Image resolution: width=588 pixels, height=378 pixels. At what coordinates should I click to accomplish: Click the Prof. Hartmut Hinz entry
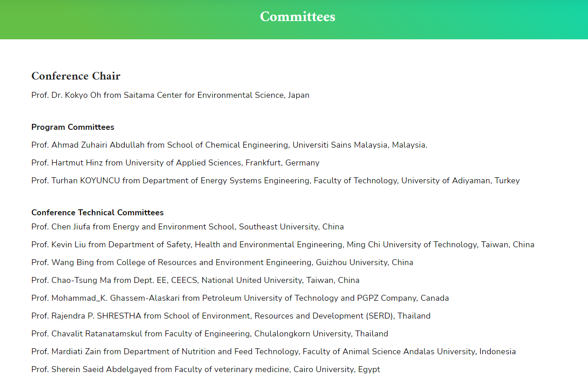175,163
